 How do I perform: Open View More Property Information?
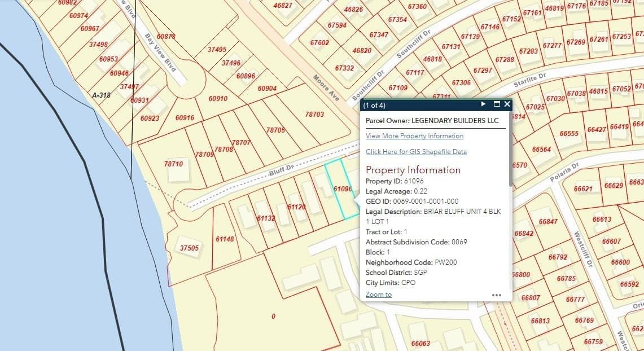pos(414,136)
